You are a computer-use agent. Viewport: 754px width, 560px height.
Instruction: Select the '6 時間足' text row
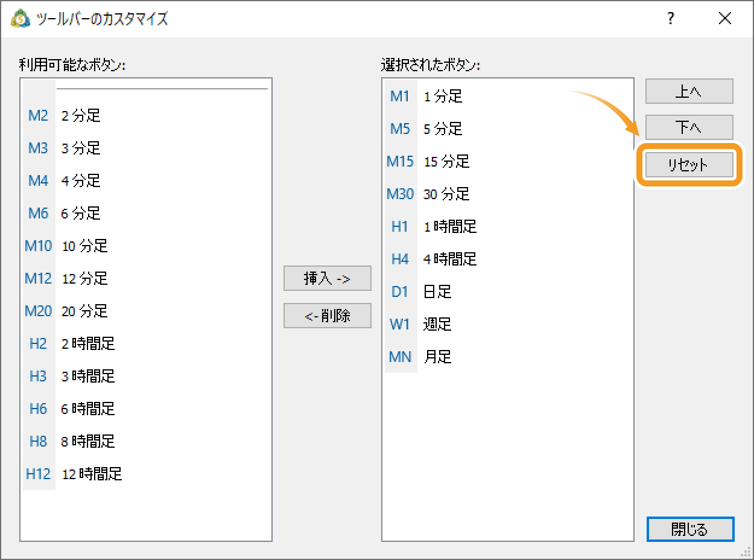tap(88, 409)
